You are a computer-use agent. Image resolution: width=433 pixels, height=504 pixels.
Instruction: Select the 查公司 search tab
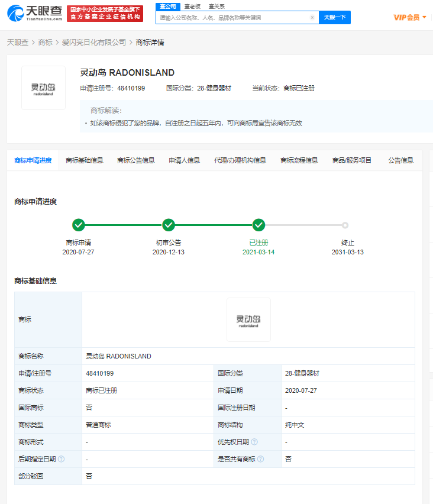click(169, 6)
